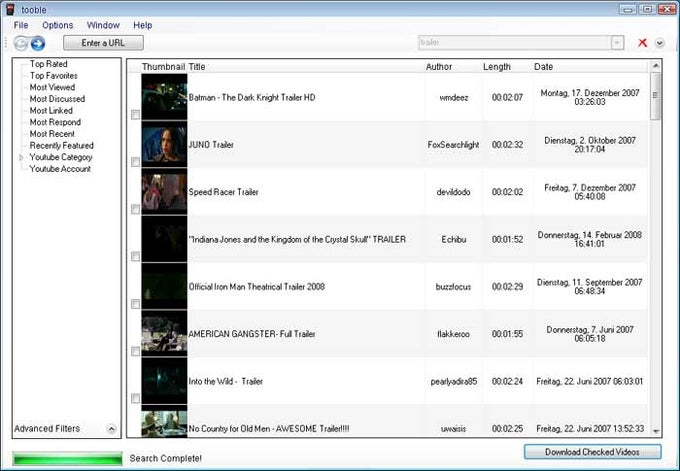Image resolution: width=680 pixels, height=471 pixels.
Task: Click the Thumbnail column header
Action: (x=163, y=67)
